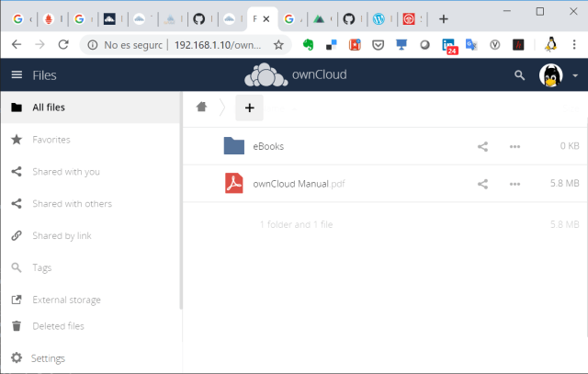Open the eBooks folder
The image size is (588, 374).
pyautogui.click(x=268, y=146)
